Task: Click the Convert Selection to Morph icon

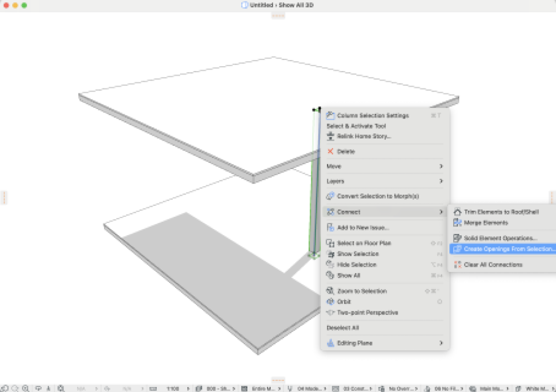Action: (330, 196)
